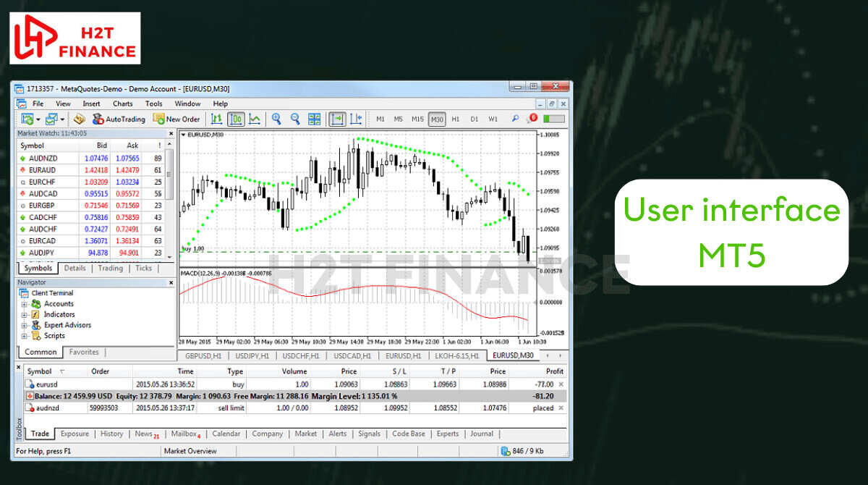Screen dimensions: 868x485
Task: Open the History tab in Toolbox
Action: [111, 434]
